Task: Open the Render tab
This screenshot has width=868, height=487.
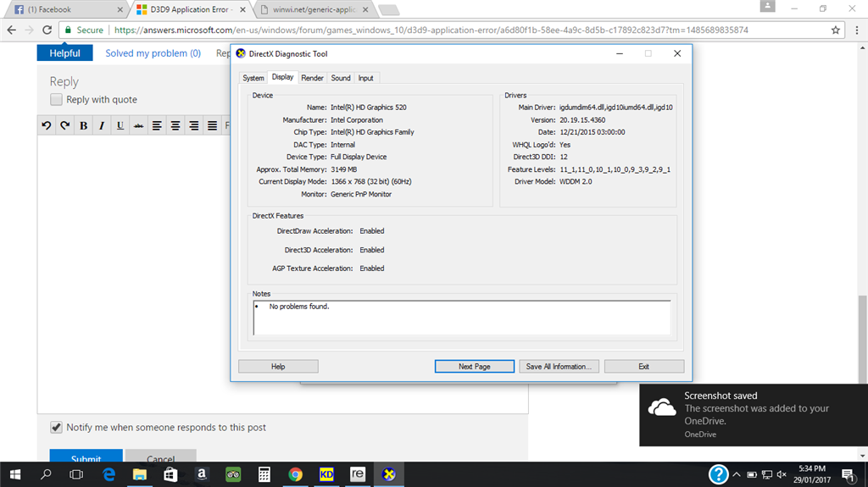Action: (x=312, y=78)
